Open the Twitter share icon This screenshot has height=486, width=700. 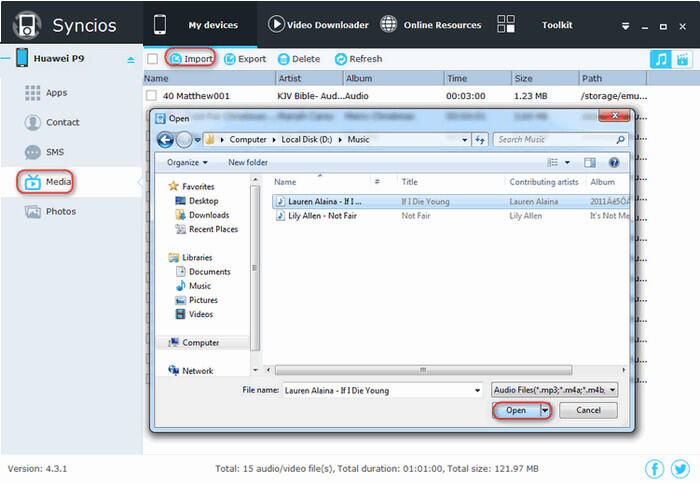point(680,469)
